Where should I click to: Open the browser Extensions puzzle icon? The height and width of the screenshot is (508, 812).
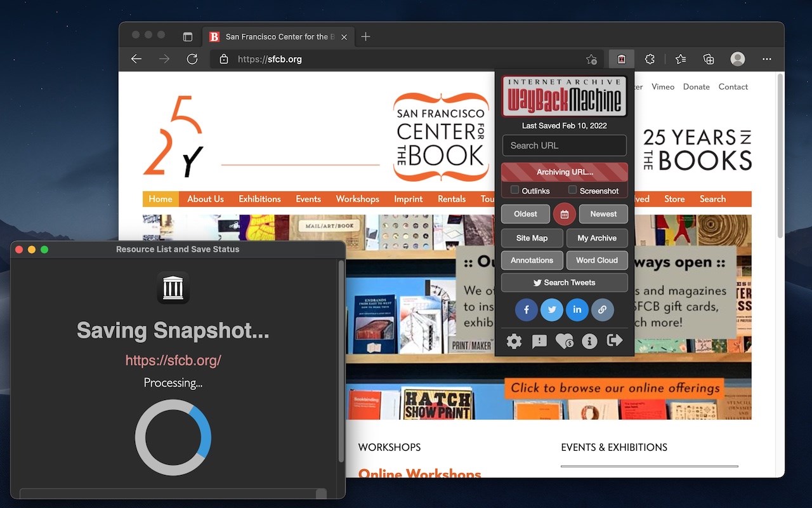click(650, 59)
